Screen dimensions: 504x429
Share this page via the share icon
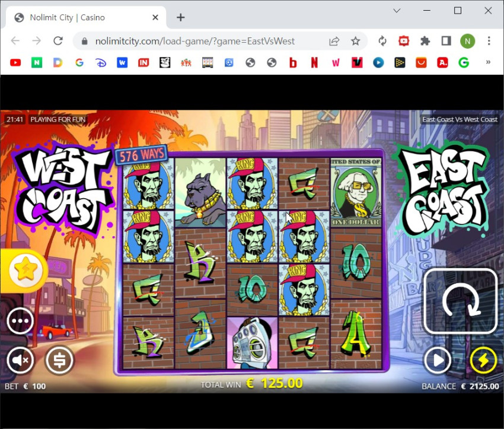334,41
